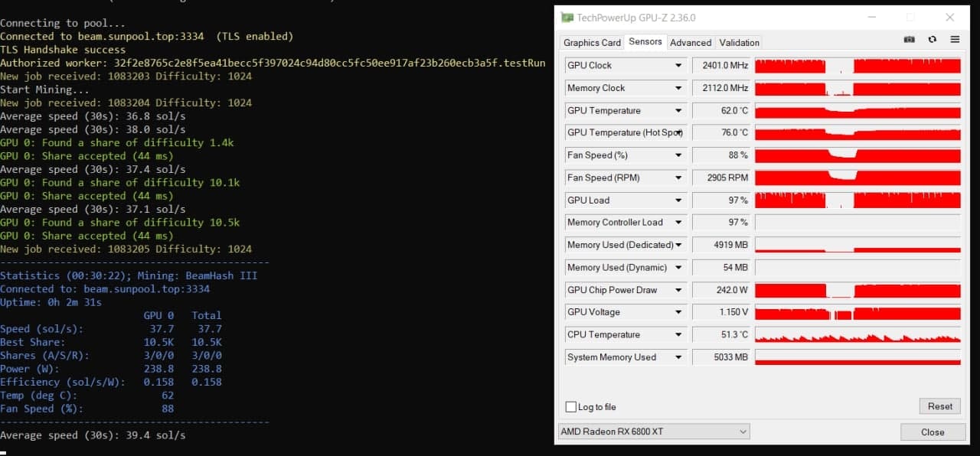This screenshot has width=980, height=456.
Task: Expand the CPU Temperature sensor dropdown
Action: (678, 335)
